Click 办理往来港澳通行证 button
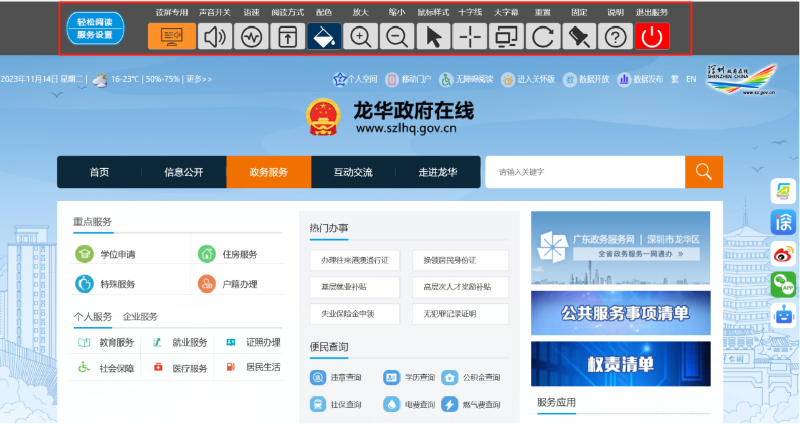Screen dimensions: 800x424 click(355, 260)
